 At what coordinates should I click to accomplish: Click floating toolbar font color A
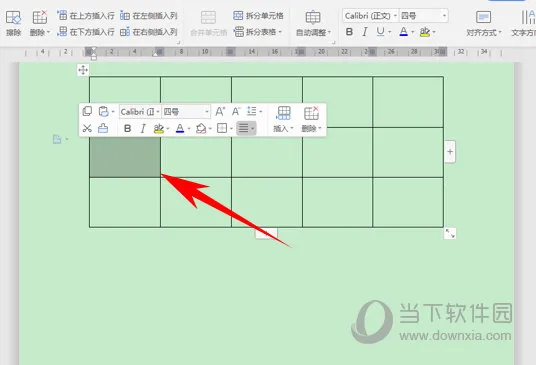[180, 129]
